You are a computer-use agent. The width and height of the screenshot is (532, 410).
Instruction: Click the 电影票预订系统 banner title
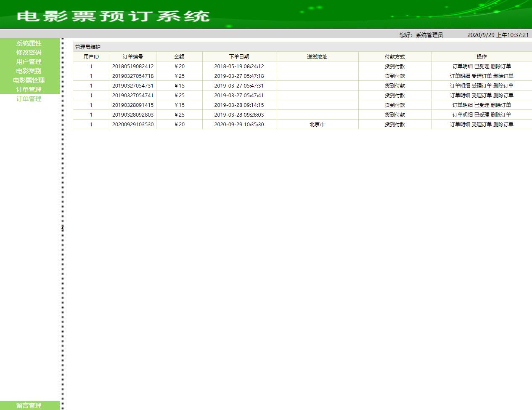pyautogui.click(x=113, y=16)
